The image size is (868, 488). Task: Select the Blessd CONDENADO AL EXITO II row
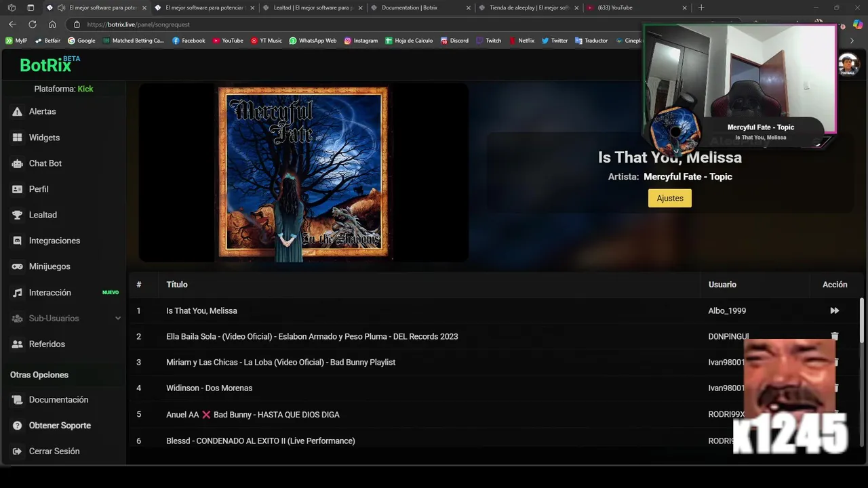point(495,441)
